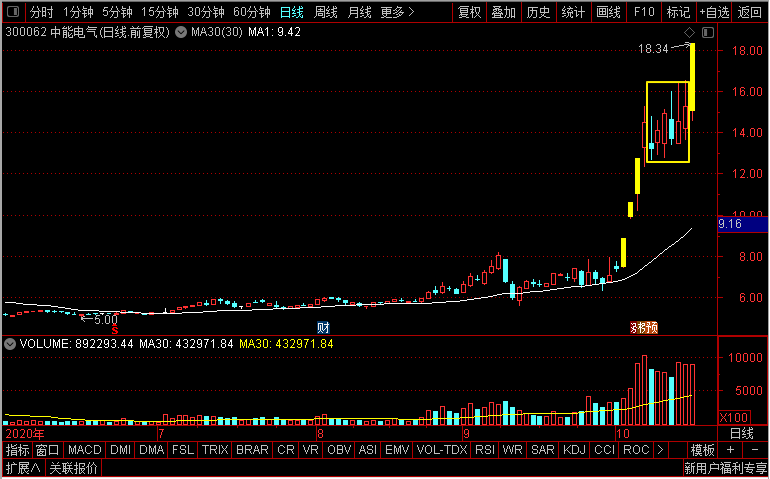Viewport: 770px width, 479px height.
Task: Toggle the 扩展 extension panel
Action: tap(23, 468)
